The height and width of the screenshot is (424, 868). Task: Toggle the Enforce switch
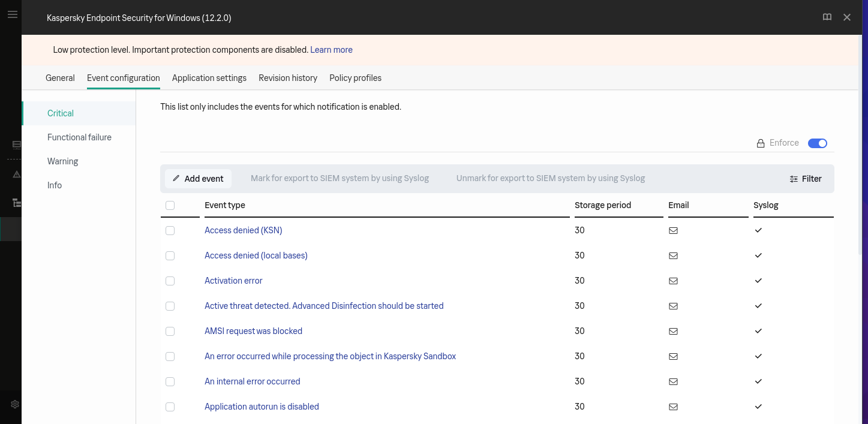tap(817, 143)
